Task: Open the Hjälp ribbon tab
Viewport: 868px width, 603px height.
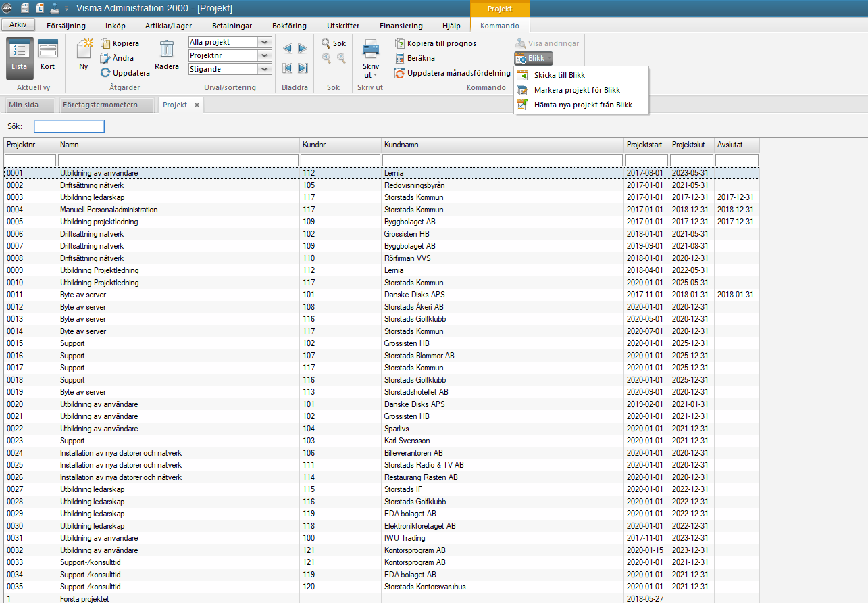Action: point(451,26)
